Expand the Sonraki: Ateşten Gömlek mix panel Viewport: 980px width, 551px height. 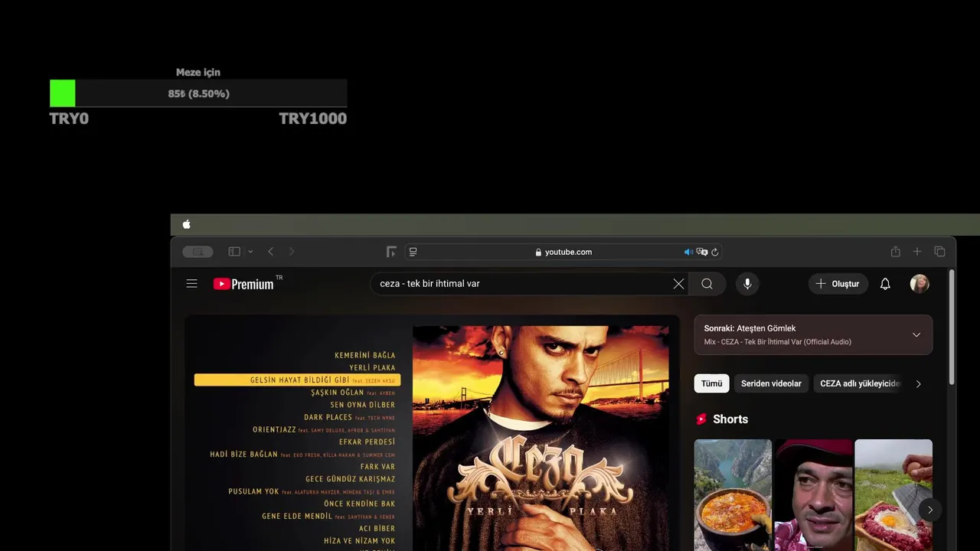pyautogui.click(x=916, y=335)
